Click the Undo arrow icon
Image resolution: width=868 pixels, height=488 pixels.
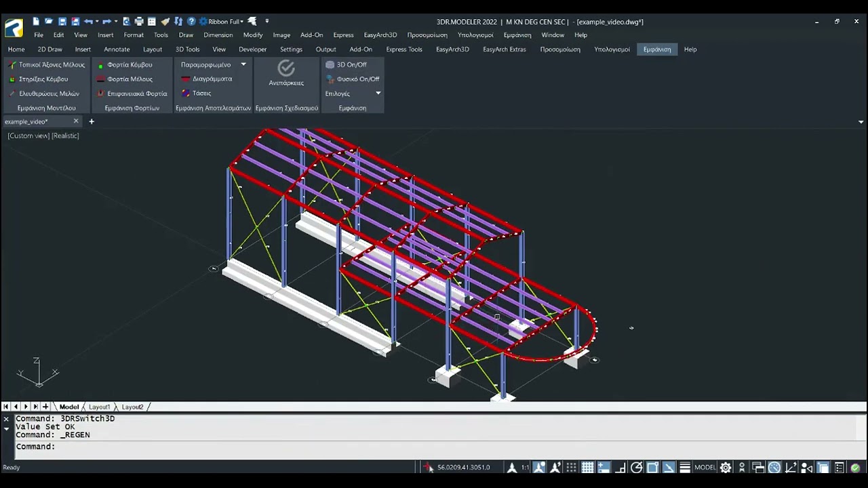tap(88, 22)
